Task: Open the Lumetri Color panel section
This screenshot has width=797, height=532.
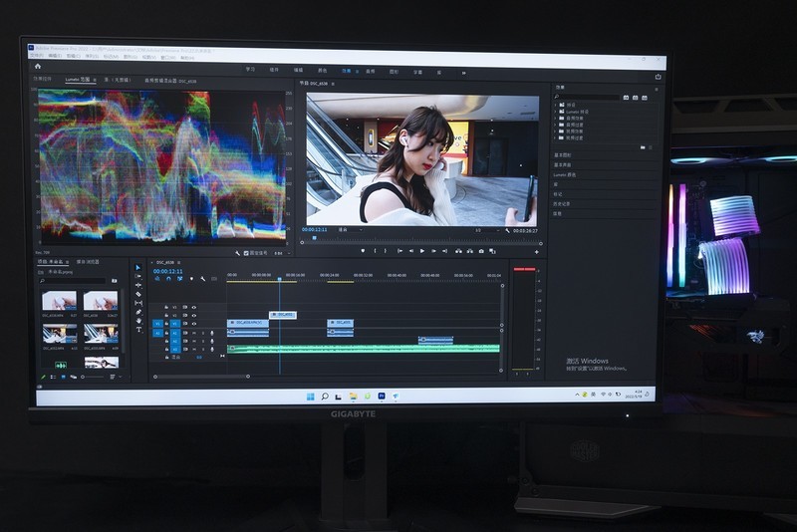Action: pyautogui.click(x=566, y=174)
